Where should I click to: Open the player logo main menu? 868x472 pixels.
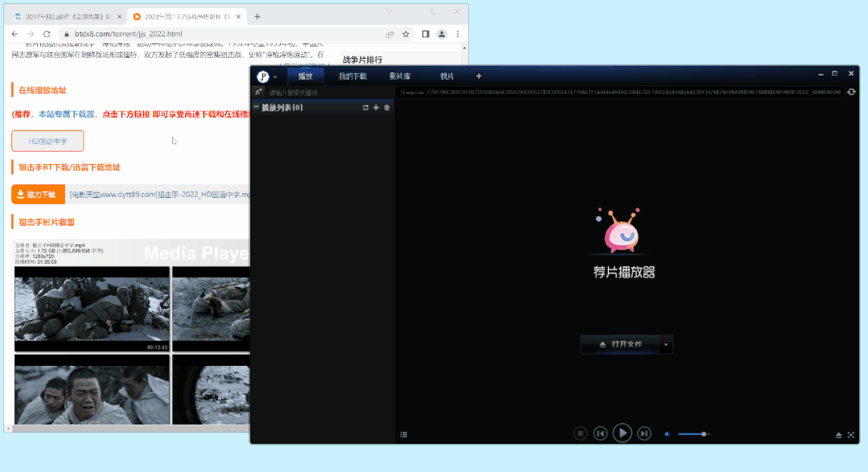263,76
